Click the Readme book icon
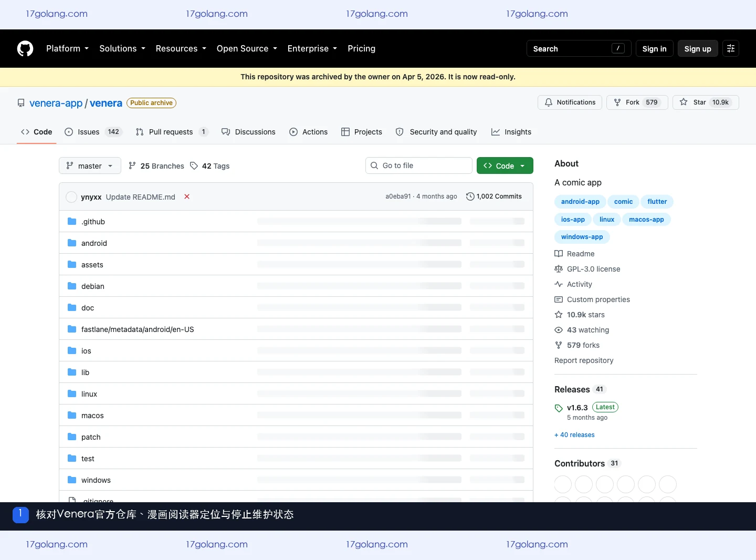This screenshot has width=756, height=560. click(559, 254)
